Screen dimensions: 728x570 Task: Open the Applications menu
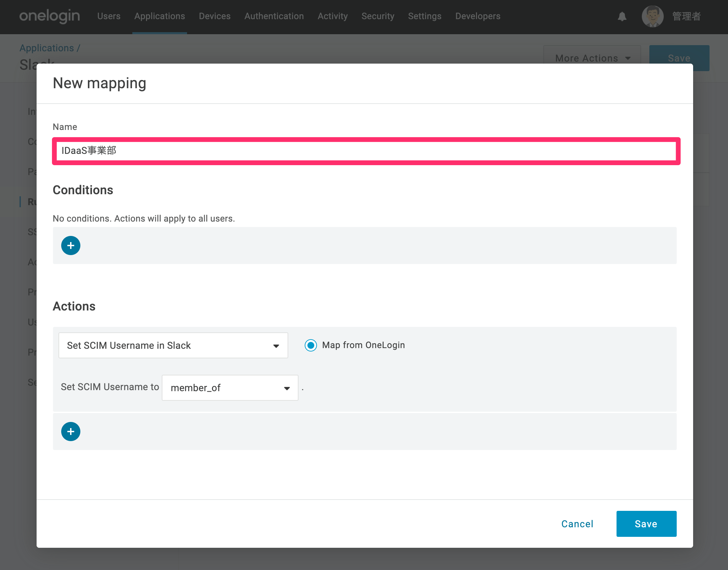tap(160, 16)
